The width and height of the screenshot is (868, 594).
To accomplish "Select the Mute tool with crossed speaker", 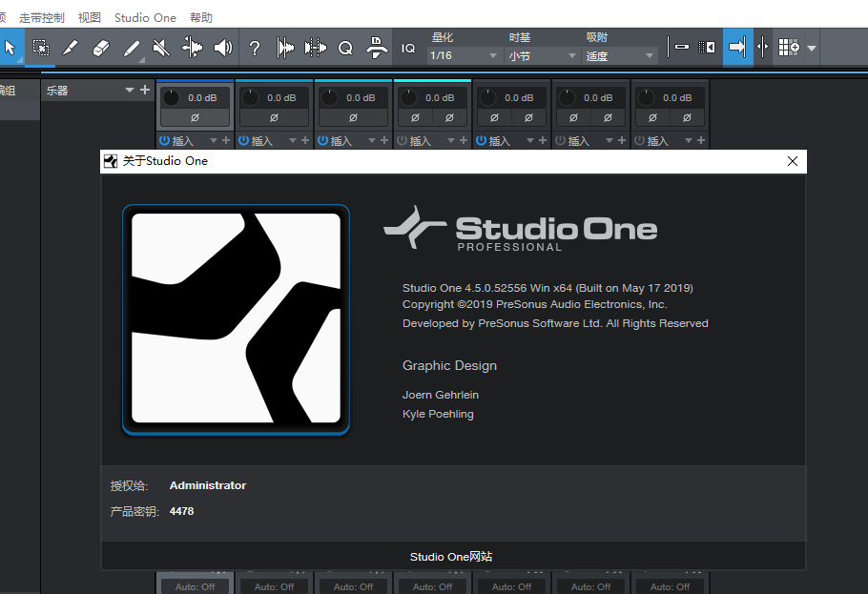I will click(x=161, y=48).
